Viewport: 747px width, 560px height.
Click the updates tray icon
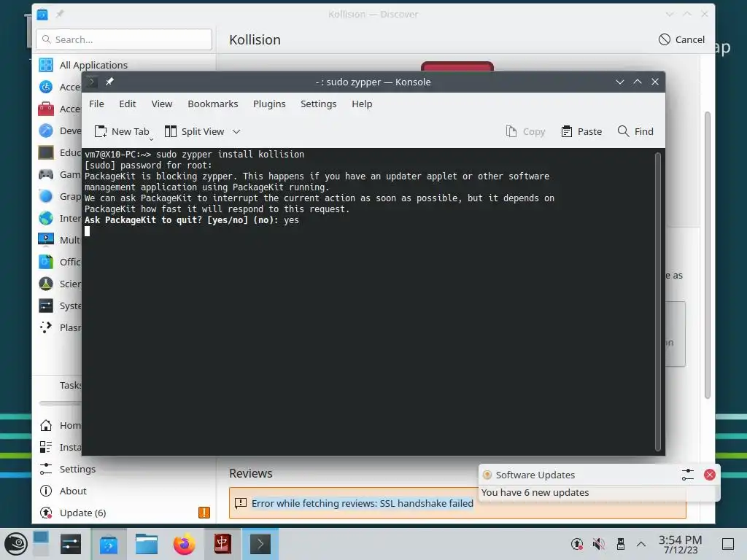(577, 544)
